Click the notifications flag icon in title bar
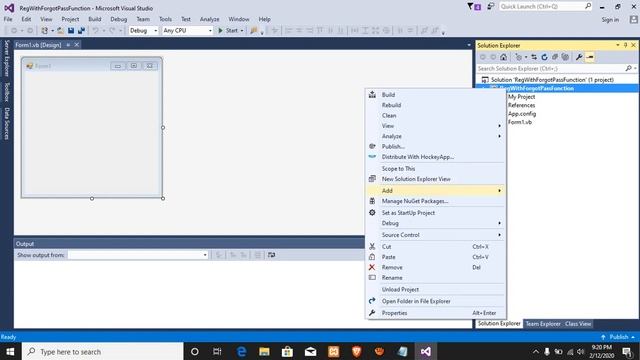 473,7
